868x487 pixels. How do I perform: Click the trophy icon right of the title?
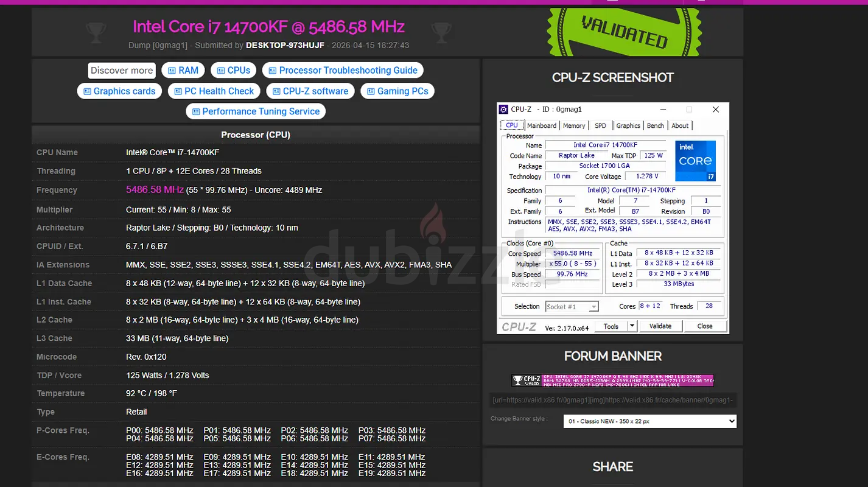click(441, 32)
